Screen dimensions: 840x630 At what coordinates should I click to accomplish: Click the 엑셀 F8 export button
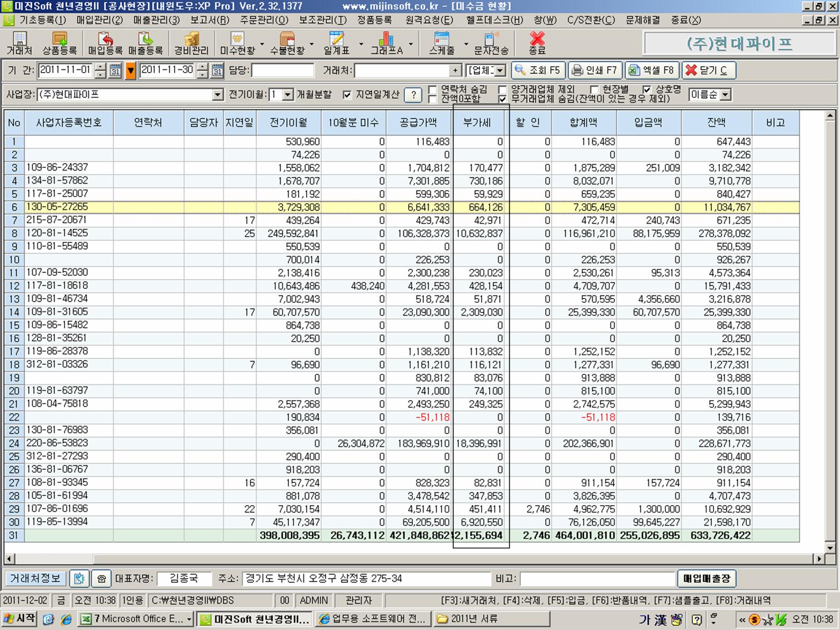pos(652,70)
